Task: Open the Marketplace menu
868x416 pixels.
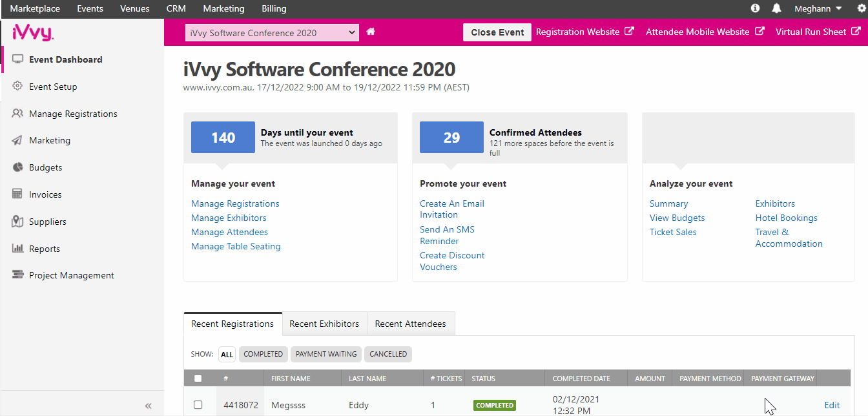Action: (35, 9)
